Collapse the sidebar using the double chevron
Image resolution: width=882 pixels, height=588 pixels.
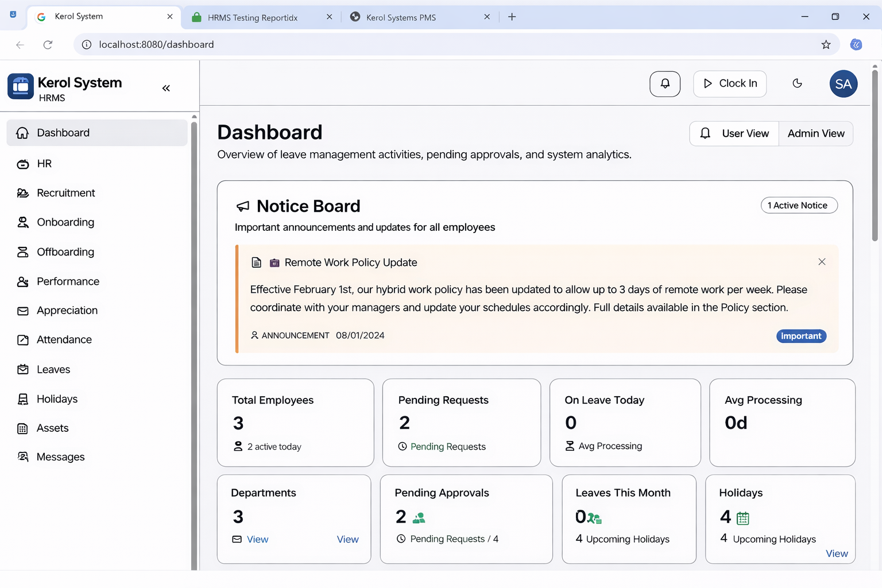point(166,88)
